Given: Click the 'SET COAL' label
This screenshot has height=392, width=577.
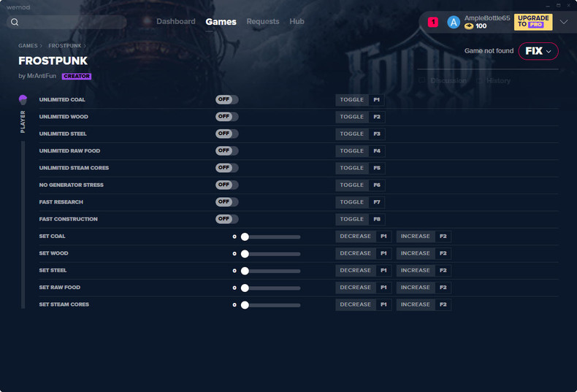Looking at the screenshot, I should point(53,236).
